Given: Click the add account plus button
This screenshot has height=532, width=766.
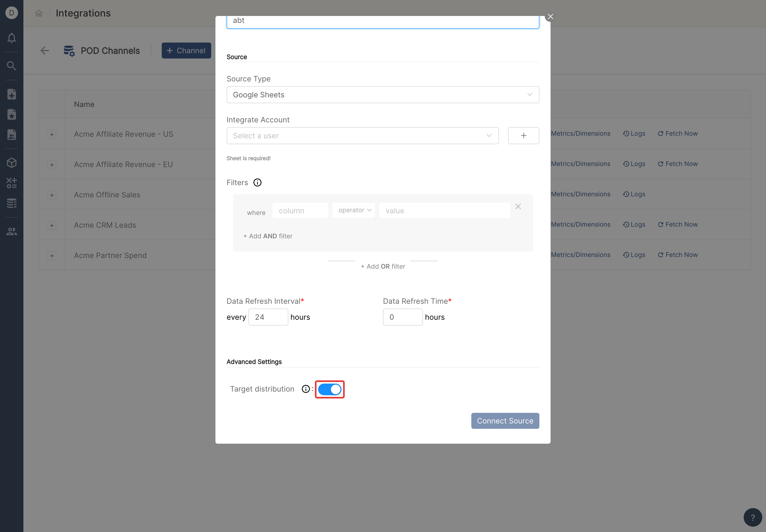Looking at the screenshot, I should [x=523, y=136].
